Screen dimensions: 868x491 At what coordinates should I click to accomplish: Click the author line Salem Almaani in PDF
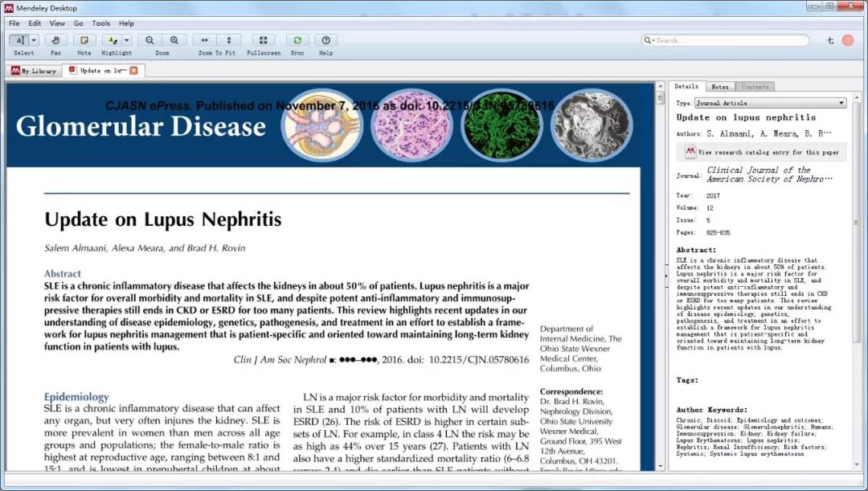(145, 248)
